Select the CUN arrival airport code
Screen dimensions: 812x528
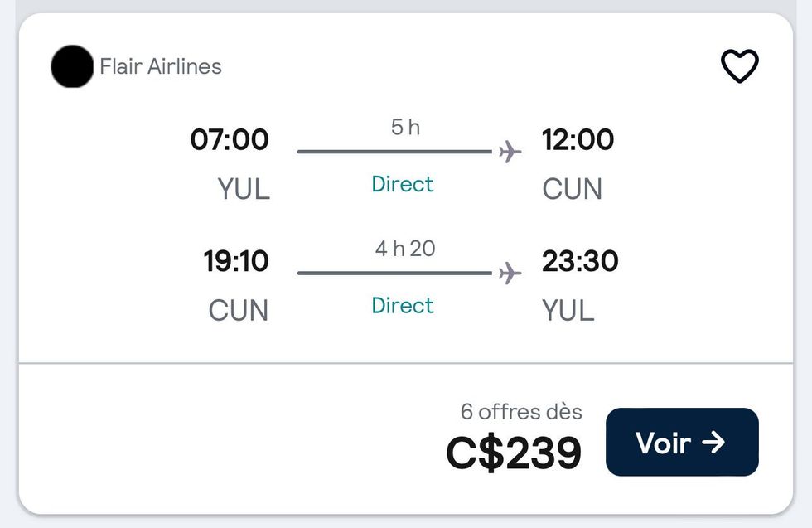[573, 190]
